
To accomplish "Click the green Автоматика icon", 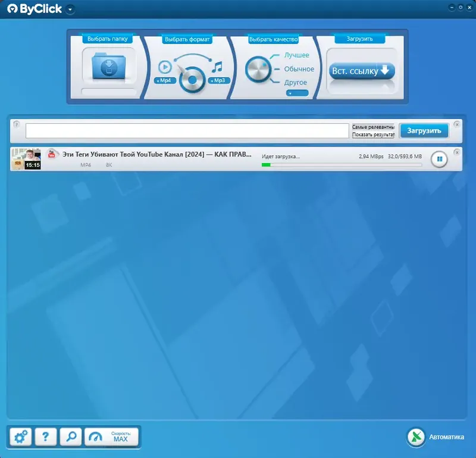I will (415, 437).
